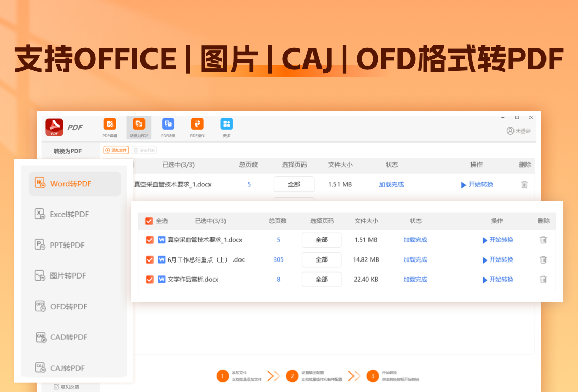This screenshot has width=578, height=392.
Task: Click 加载完成 status for 6月工作总结重点
Action: coord(415,260)
